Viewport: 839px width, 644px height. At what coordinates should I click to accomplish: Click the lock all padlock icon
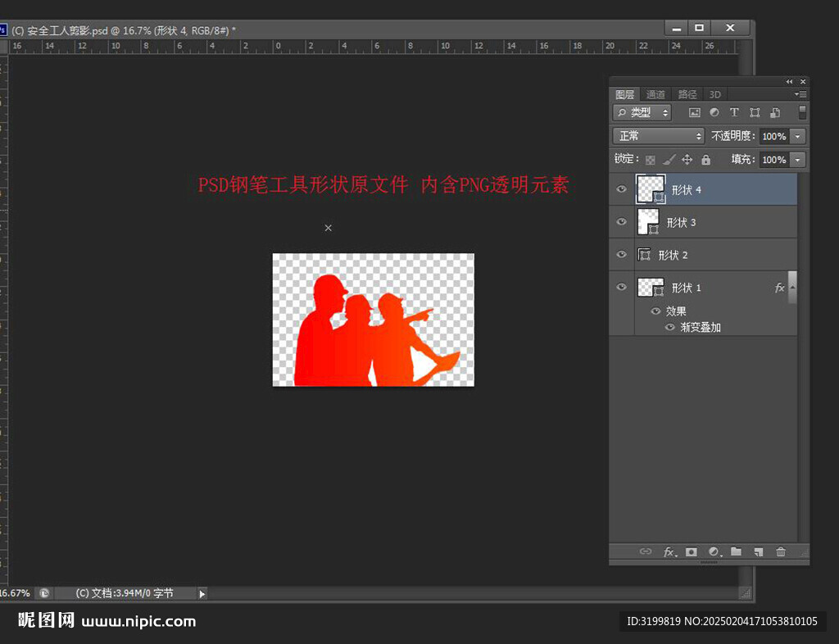(706, 160)
